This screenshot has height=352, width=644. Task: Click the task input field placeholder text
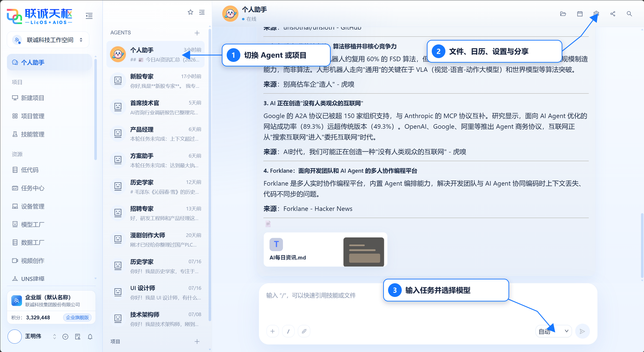click(311, 295)
